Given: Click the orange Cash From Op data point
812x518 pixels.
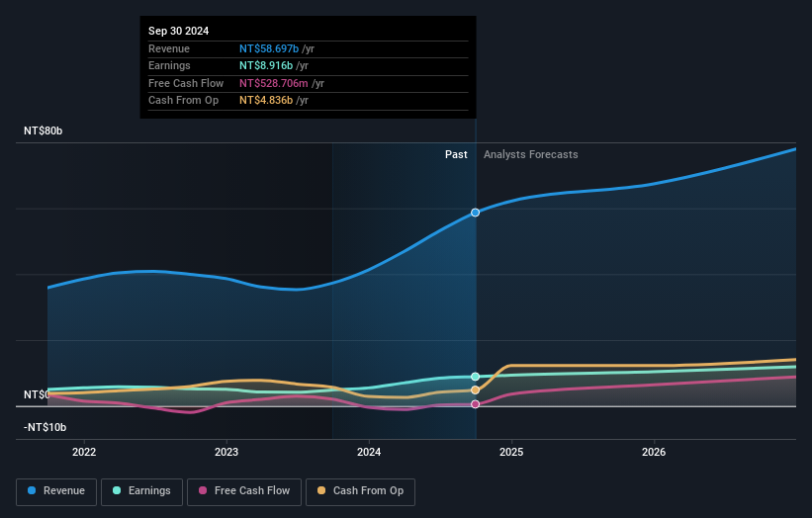Looking at the screenshot, I should (475, 390).
